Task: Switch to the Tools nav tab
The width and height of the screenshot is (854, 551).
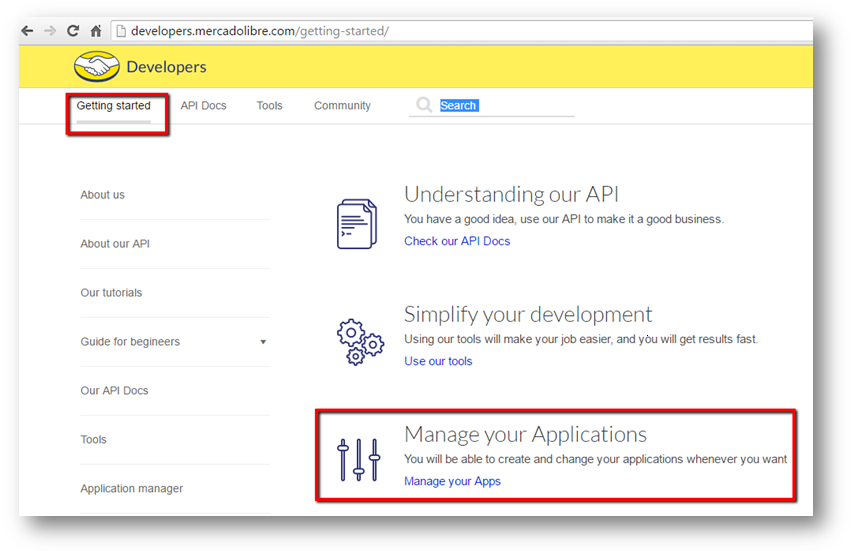Action: [x=270, y=106]
